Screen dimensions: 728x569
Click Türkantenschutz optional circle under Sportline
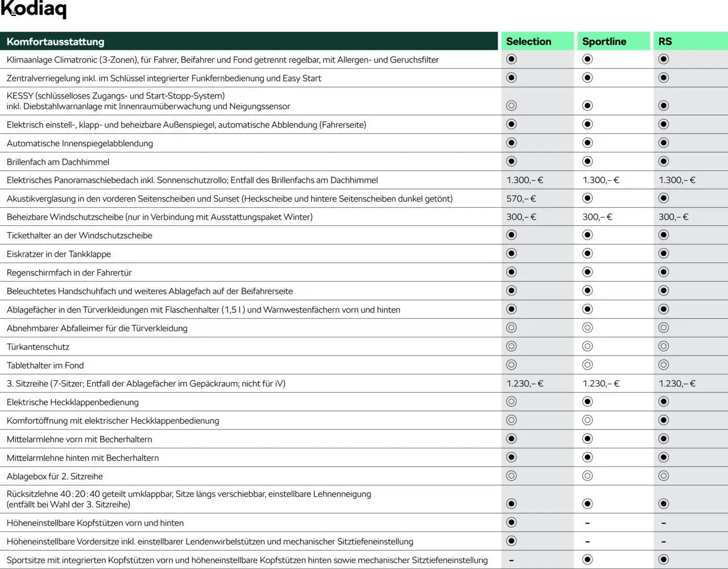point(588,347)
